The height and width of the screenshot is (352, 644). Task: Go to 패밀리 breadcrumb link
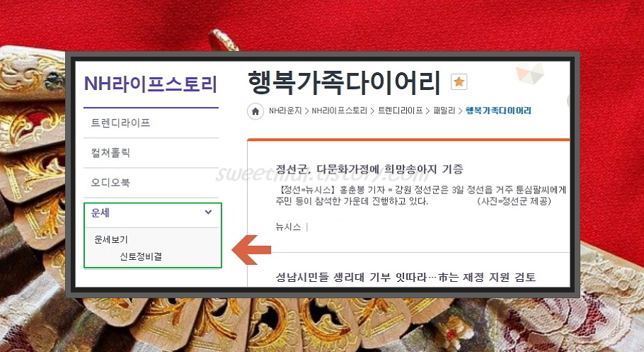[x=444, y=110]
